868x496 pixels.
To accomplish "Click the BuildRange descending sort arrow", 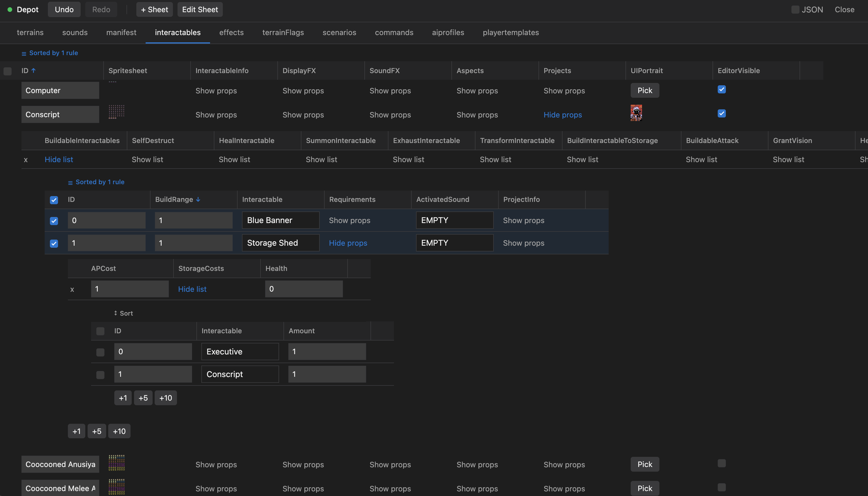I will coord(198,200).
